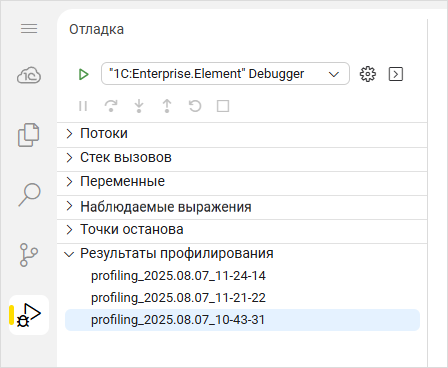Select the debug sidebar icon
The height and width of the screenshot is (368, 448).
(29, 315)
